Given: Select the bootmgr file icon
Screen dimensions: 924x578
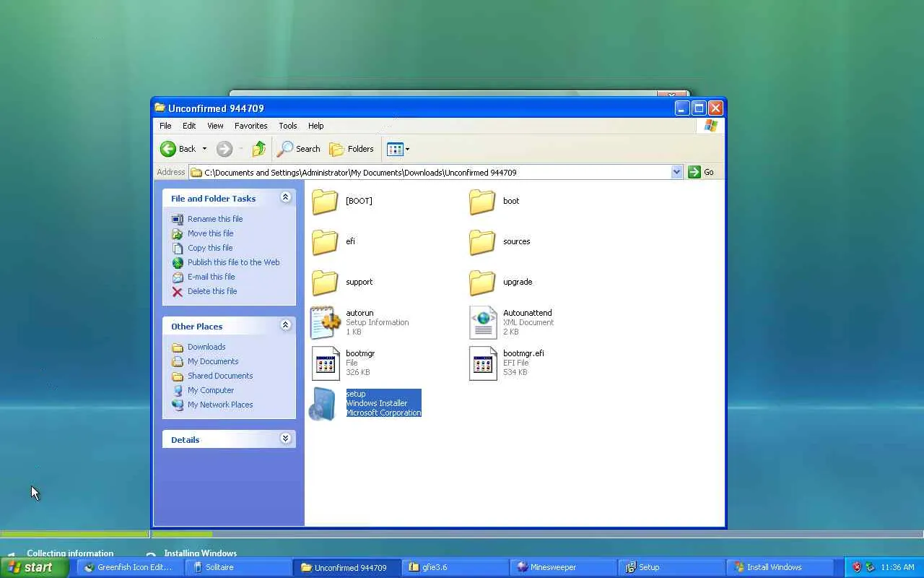Looking at the screenshot, I should coord(326,363).
